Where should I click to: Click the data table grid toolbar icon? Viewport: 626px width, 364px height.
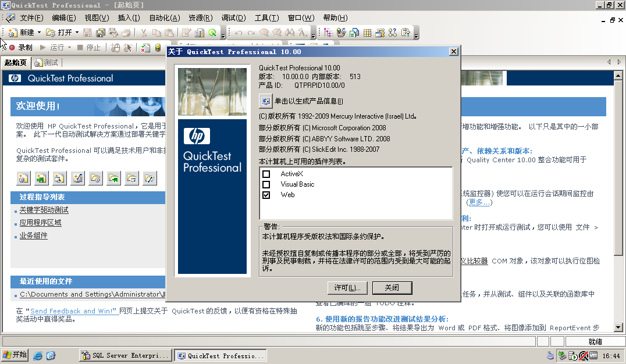(x=367, y=33)
